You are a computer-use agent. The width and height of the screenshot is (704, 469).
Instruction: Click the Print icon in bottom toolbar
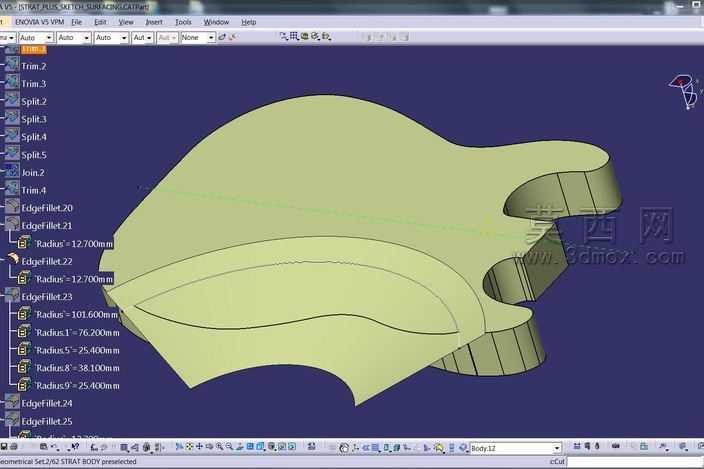coord(14,447)
